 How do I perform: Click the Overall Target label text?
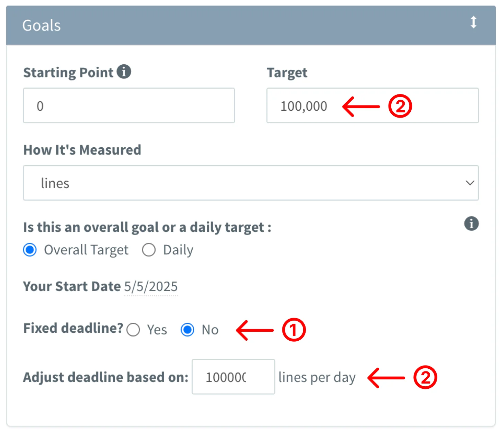[86, 250]
